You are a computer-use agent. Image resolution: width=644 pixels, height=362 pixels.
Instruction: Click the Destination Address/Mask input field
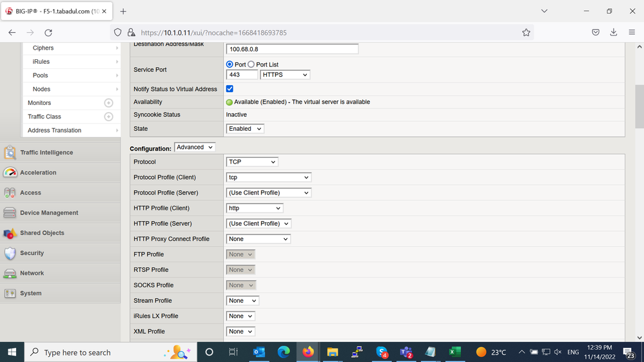point(292,49)
